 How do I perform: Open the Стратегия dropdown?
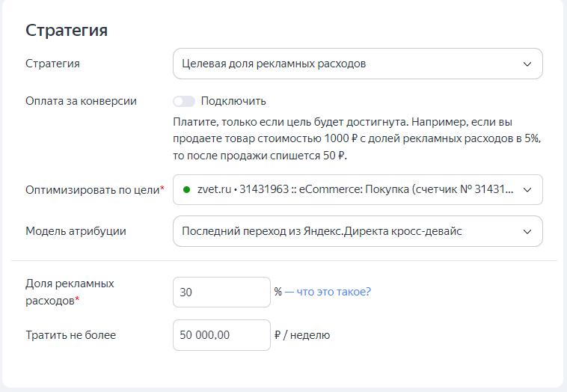coord(358,64)
